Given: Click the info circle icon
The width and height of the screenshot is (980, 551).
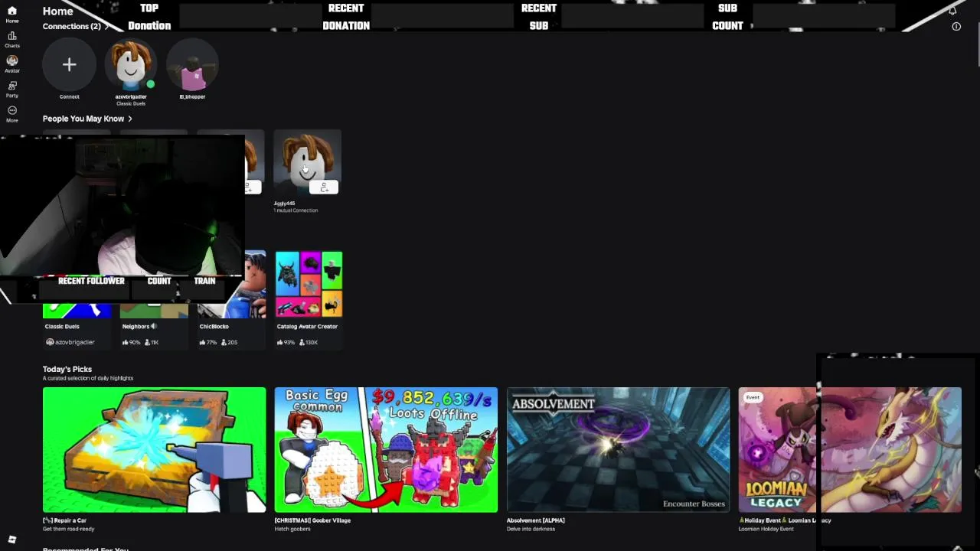Looking at the screenshot, I should coord(956,26).
